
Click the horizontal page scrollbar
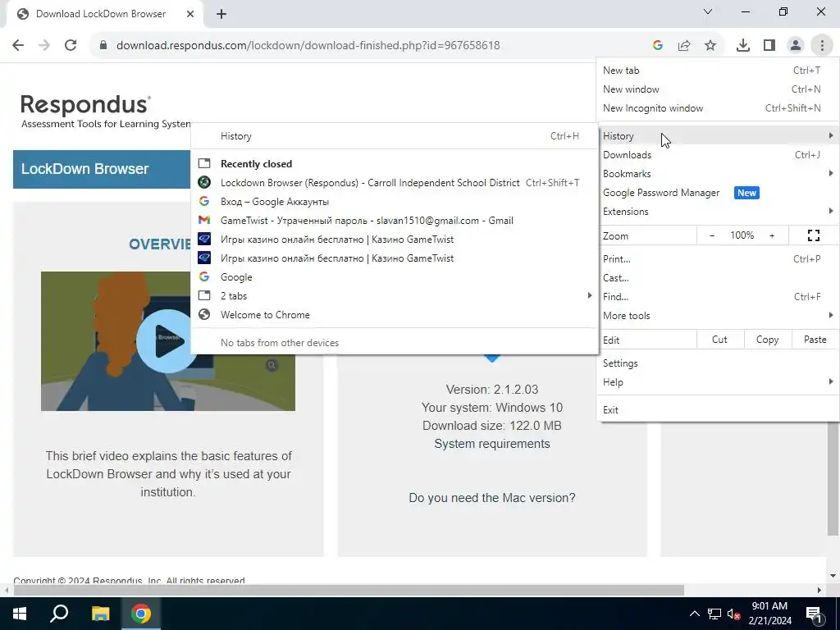click(x=349, y=591)
